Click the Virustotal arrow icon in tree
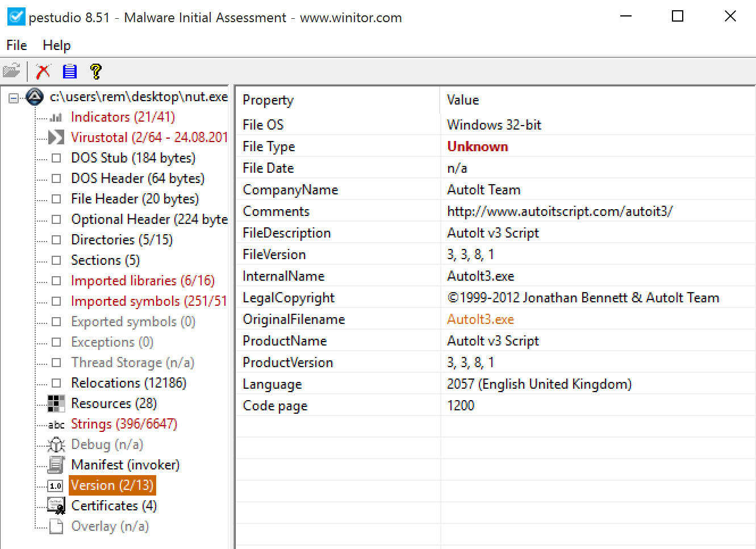Screen dimensions: 756x549 pyautogui.click(x=56, y=138)
